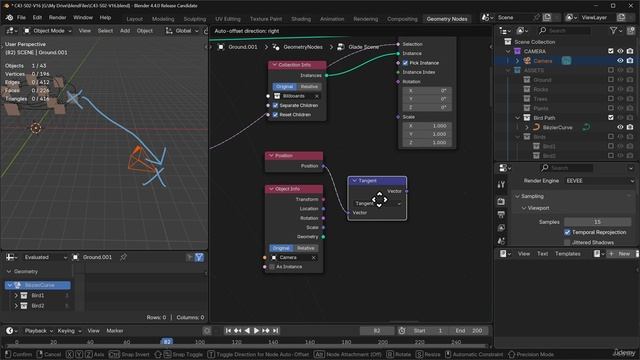The image size is (640, 360).
Task: Click the new scene icon
Action: (x=547, y=18)
